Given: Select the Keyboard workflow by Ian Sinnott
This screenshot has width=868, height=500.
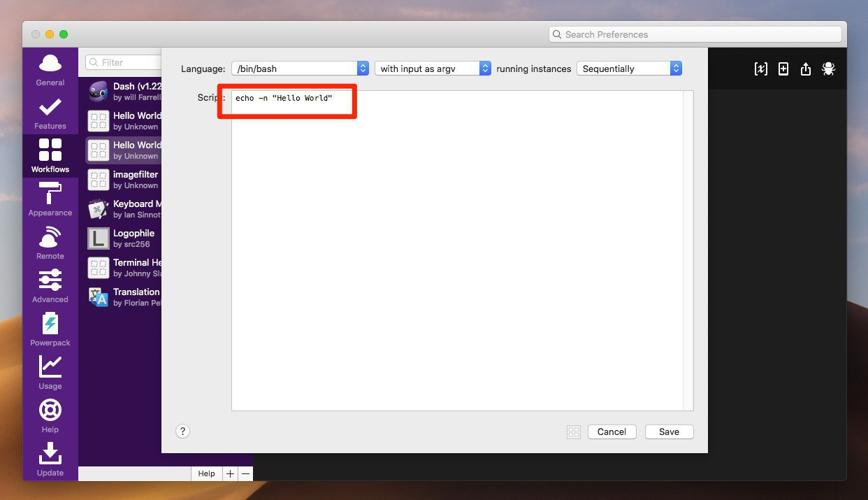Looking at the screenshot, I should [x=123, y=209].
